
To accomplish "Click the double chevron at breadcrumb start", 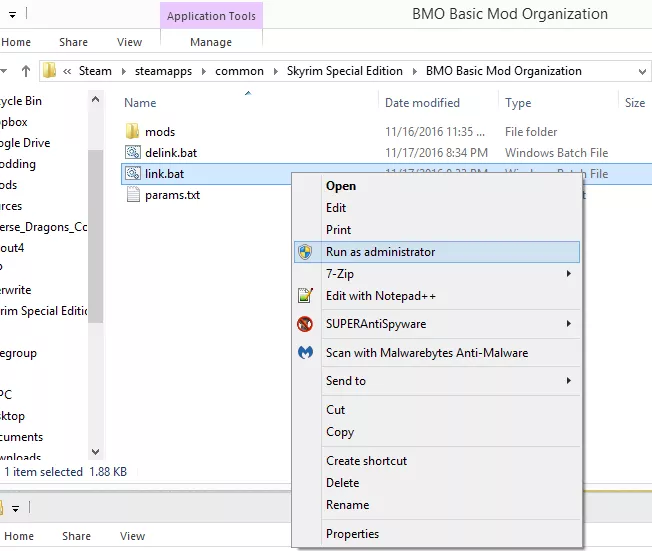I will 67,72.
